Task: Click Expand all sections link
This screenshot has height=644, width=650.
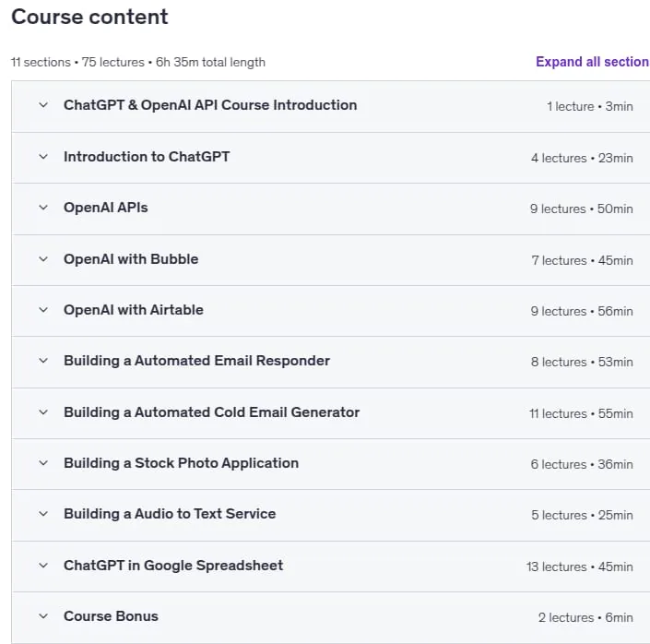Action: click(x=593, y=62)
